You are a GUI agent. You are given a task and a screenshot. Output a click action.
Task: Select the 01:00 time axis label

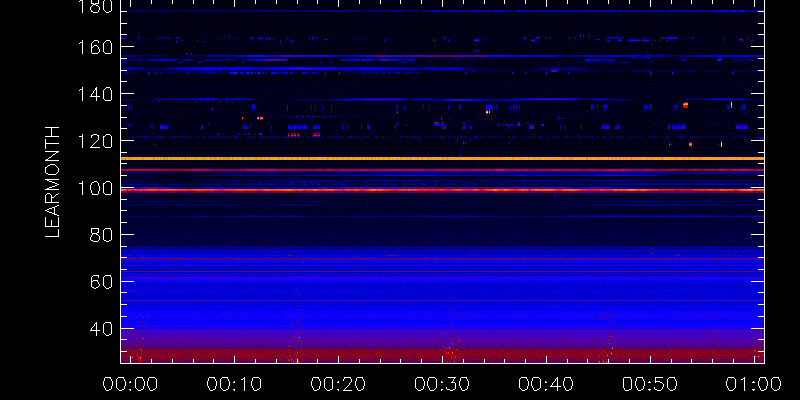755,384
